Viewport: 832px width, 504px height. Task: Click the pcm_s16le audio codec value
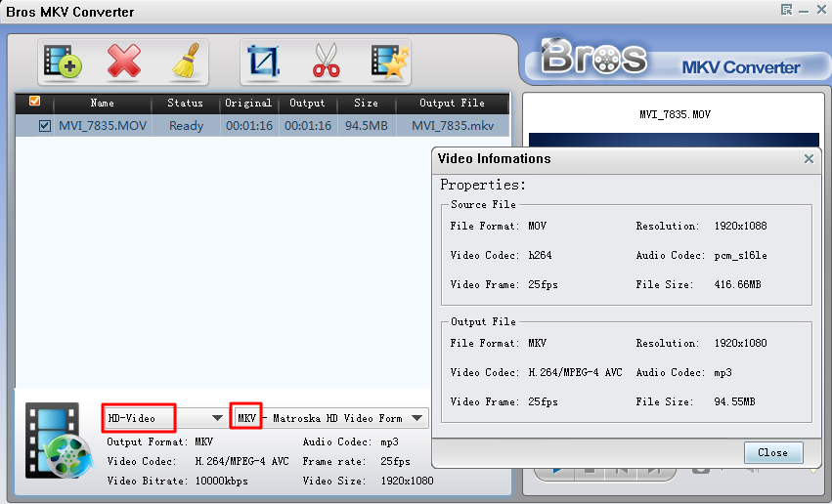tap(741, 256)
